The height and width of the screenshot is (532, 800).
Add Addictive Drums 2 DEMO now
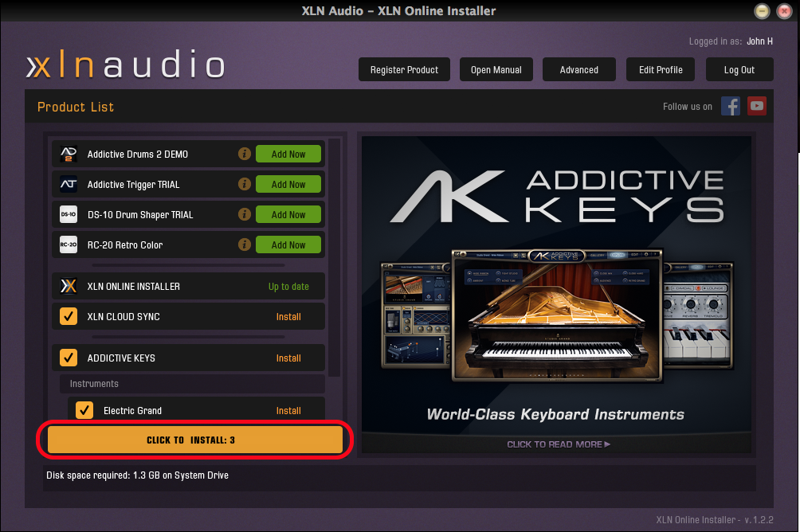click(x=288, y=154)
